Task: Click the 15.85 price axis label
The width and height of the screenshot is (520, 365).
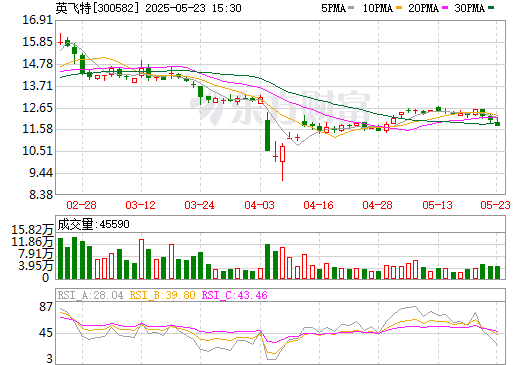Action: (38, 42)
